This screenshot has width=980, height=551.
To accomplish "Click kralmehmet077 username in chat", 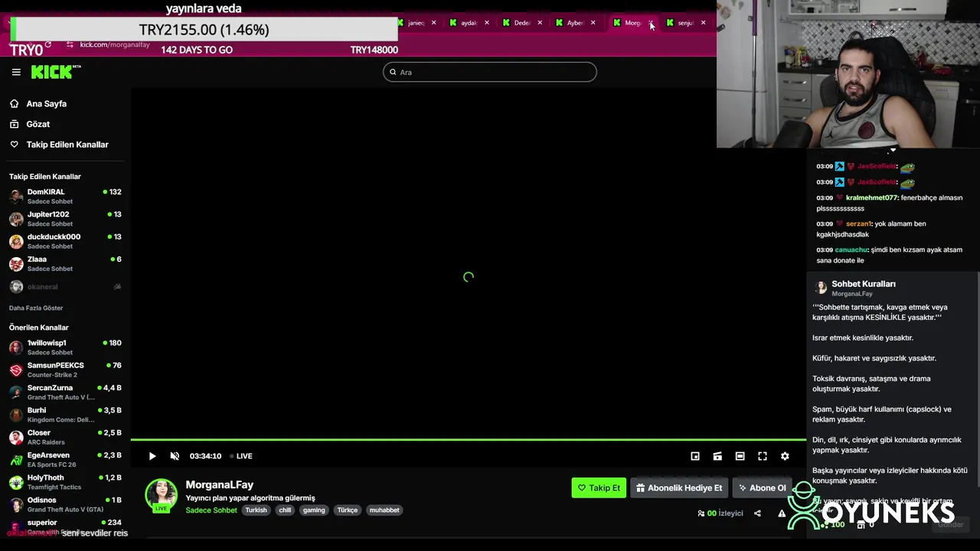I will [871, 197].
